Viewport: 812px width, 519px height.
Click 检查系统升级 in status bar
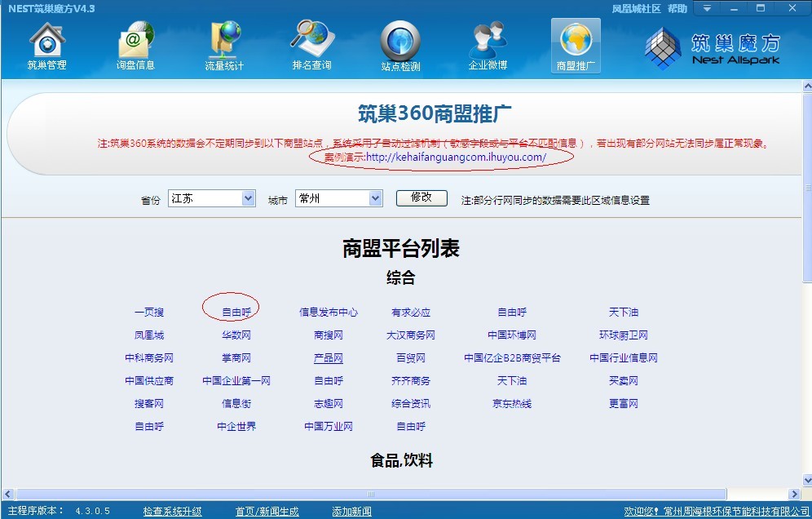tap(173, 511)
